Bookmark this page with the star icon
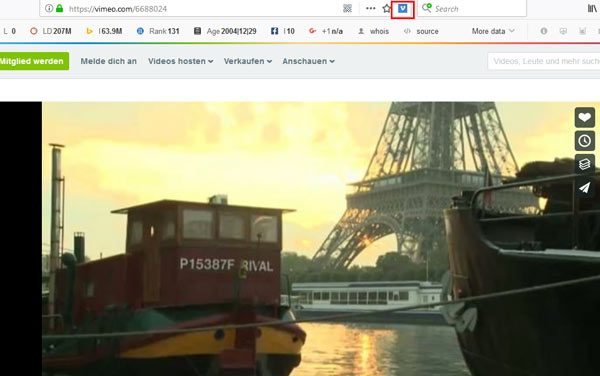 coord(386,8)
